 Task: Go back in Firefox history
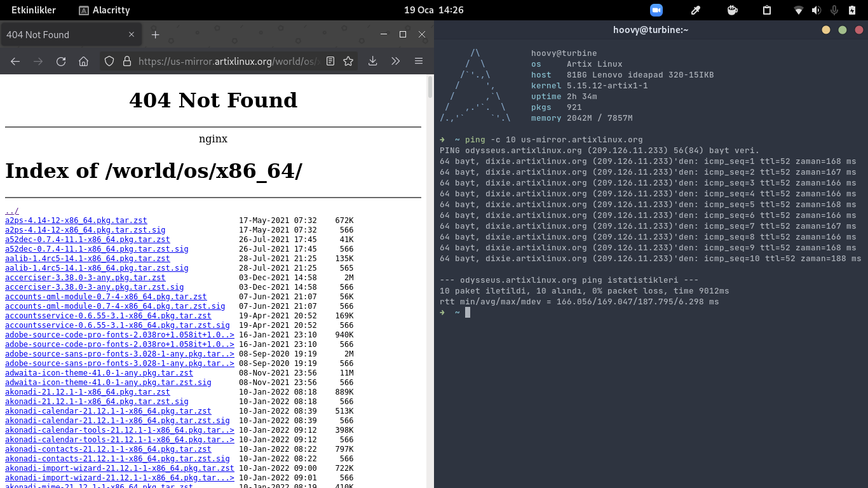point(15,61)
